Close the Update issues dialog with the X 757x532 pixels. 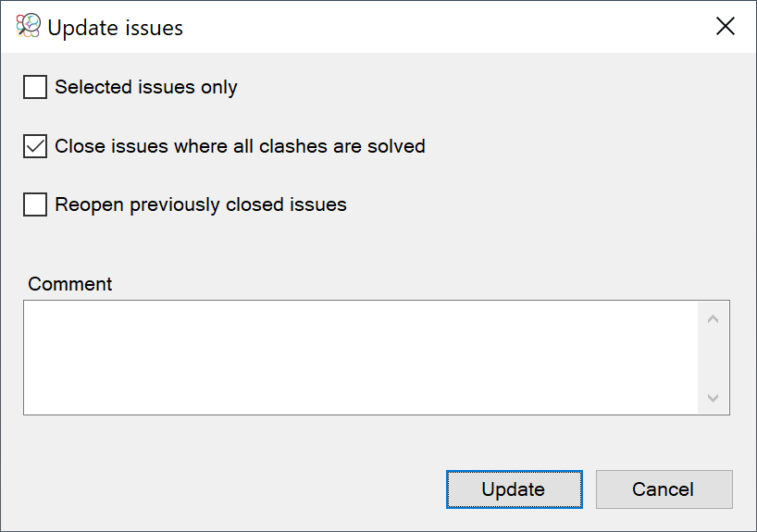click(x=726, y=26)
